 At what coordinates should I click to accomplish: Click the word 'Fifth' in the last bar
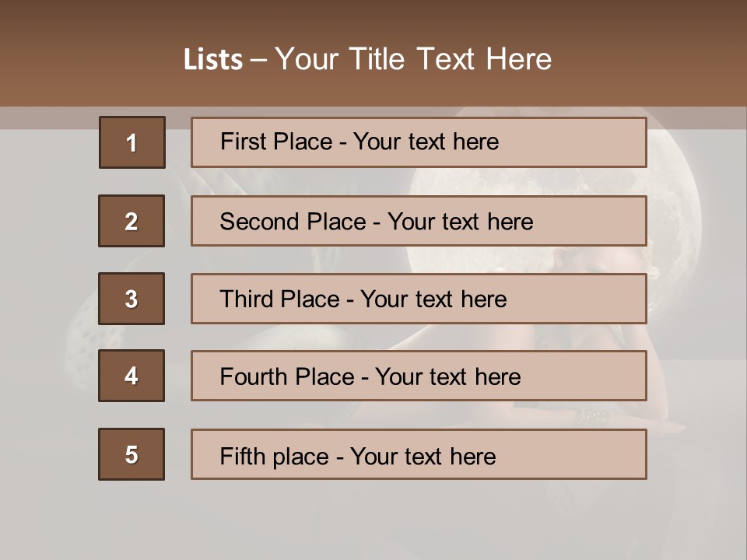[244, 456]
